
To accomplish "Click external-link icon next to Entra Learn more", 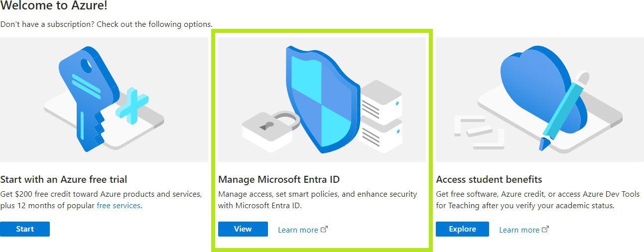I will (324, 230).
